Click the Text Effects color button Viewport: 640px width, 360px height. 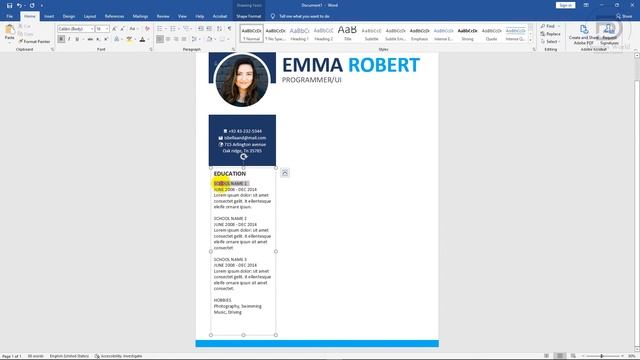[117, 39]
